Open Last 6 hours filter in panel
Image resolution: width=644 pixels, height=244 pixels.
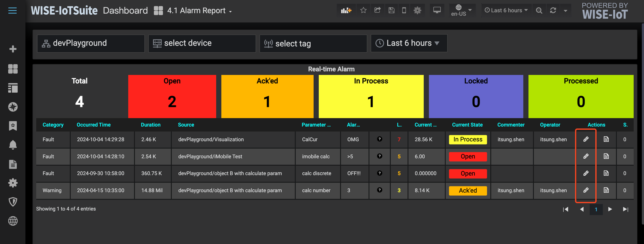pyautogui.click(x=409, y=43)
